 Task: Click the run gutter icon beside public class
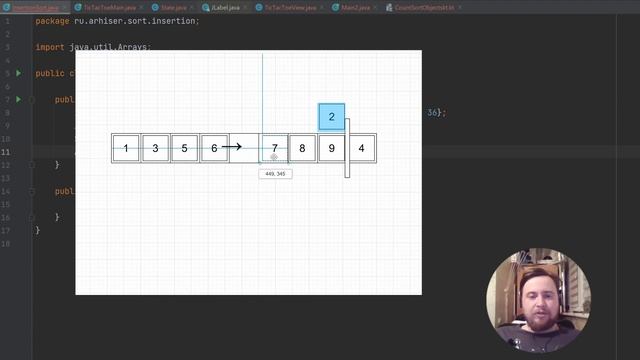pos(18,73)
